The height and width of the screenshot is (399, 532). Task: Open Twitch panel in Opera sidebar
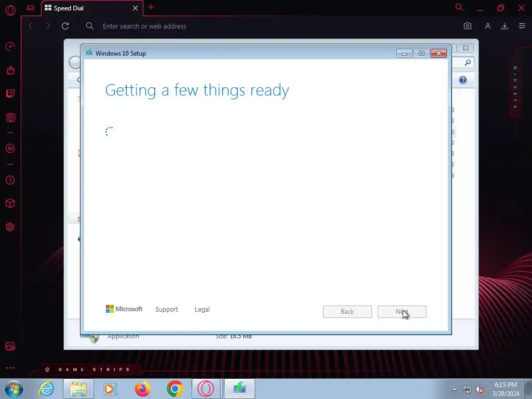[10, 94]
